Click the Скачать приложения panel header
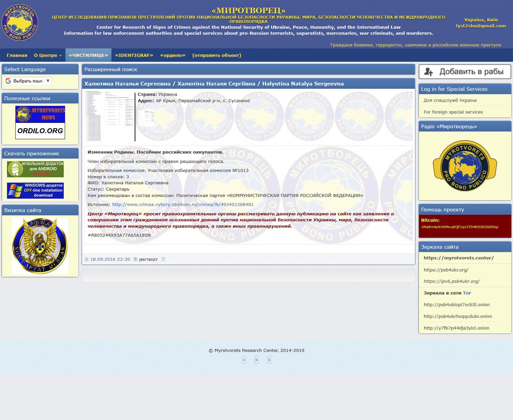Viewport: 513px width, 420px height. point(40,154)
